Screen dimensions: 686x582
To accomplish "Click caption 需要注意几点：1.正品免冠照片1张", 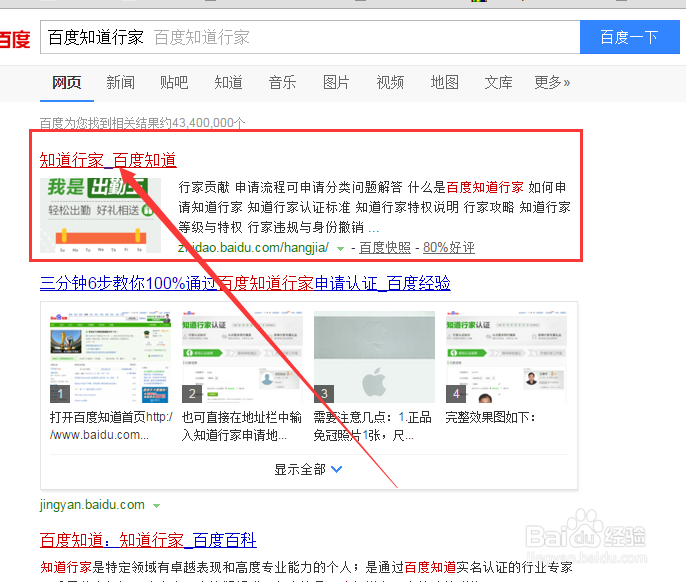I will tap(372, 426).
